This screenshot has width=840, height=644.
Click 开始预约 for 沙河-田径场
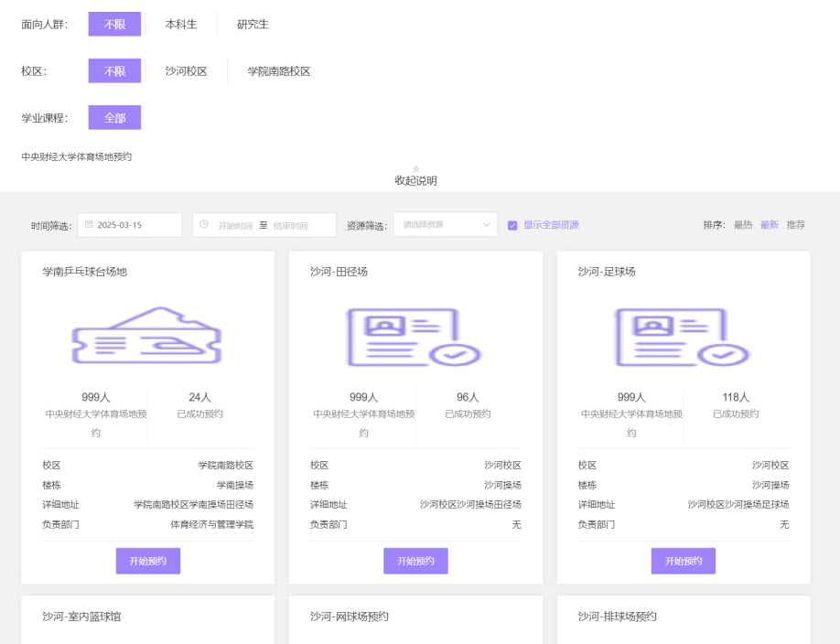pos(415,561)
